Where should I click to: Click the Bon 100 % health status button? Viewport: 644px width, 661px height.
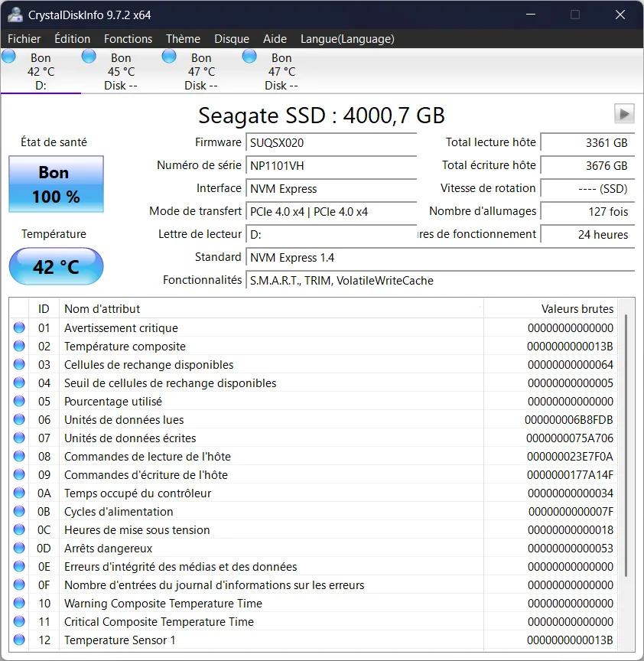56,184
